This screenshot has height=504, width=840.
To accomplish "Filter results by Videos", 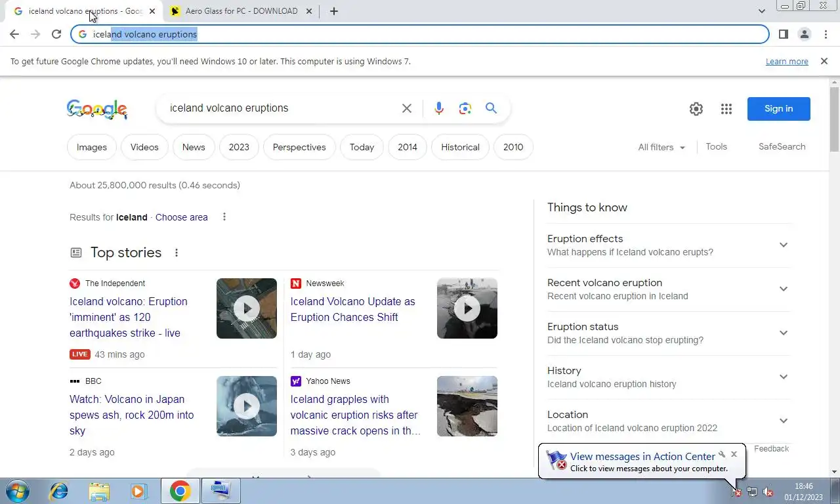I will pos(144,147).
